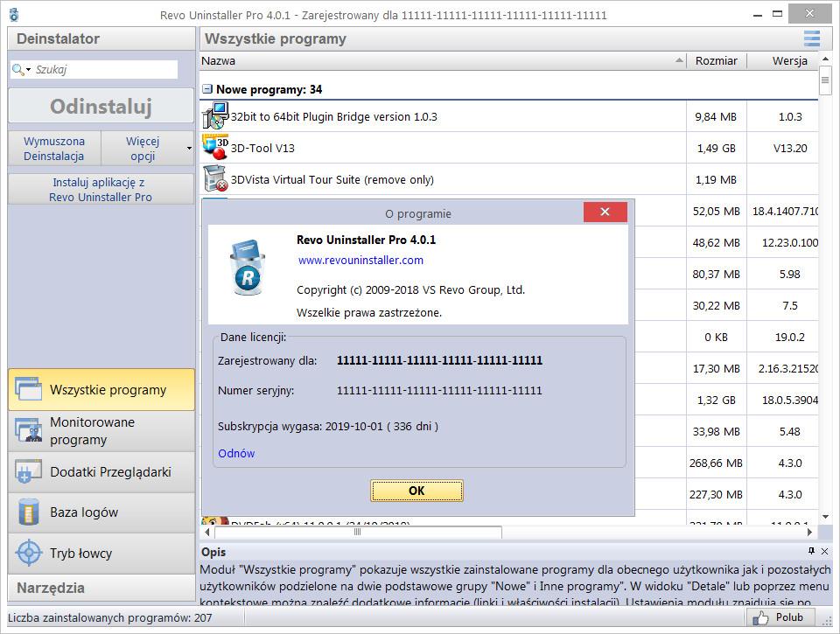Click the Polub button

click(781, 617)
